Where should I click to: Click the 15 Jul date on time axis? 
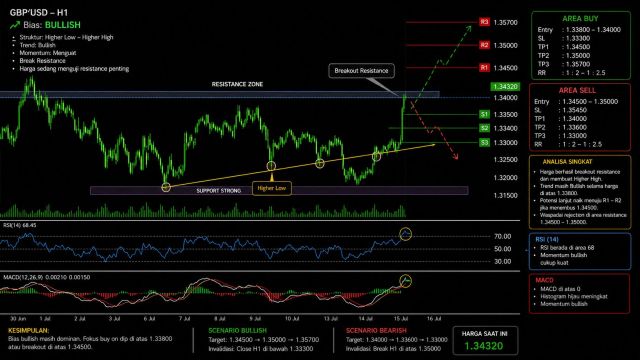401,318
